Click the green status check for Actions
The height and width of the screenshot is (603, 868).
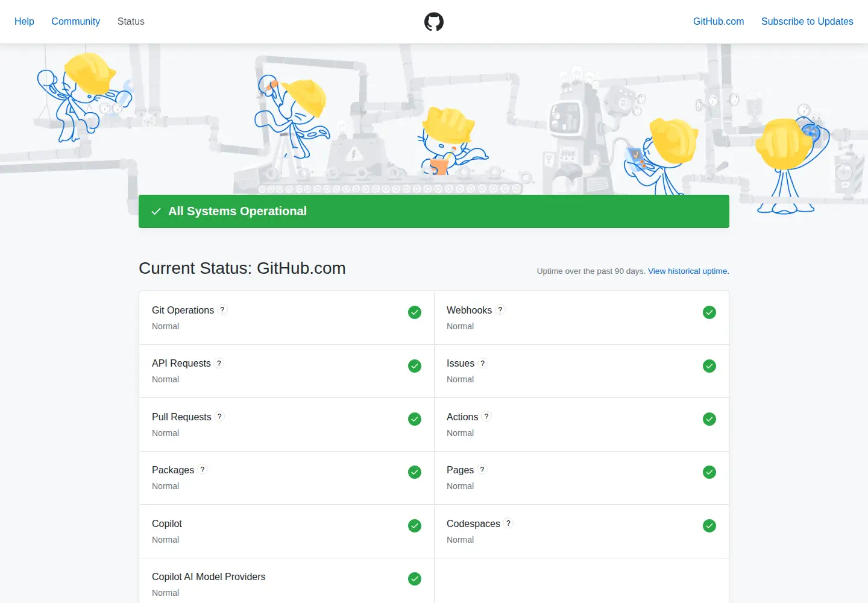pos(709,419)
